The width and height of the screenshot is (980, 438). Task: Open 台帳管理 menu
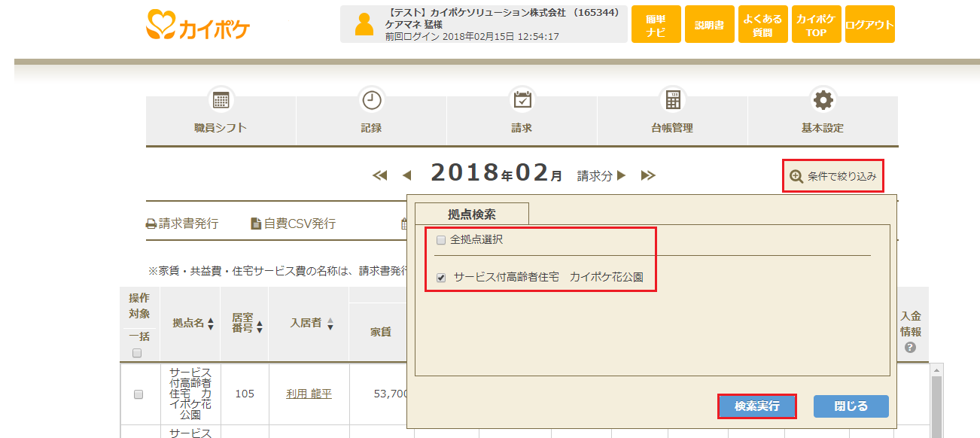[672, 120]
